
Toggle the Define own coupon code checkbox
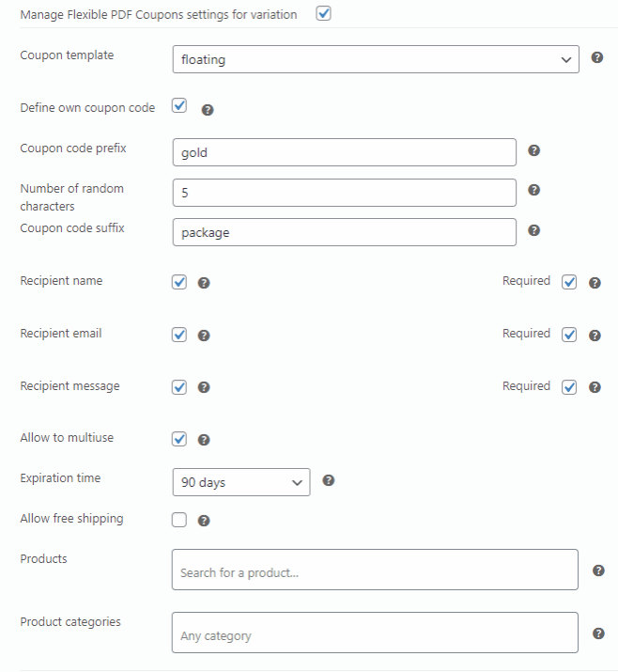pyautogui.click(x=179, y=106)
